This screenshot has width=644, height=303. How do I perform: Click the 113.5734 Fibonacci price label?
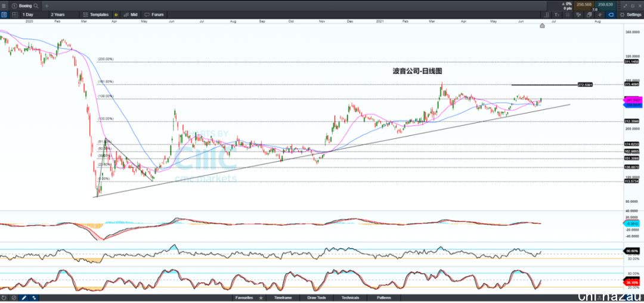[631, 181]
